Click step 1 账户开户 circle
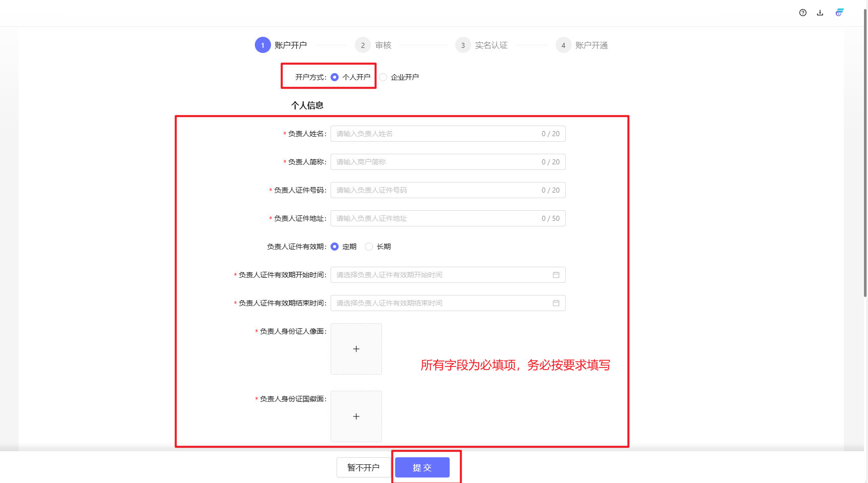This screenshot has height=483, width=868. (x=262, y=45)
